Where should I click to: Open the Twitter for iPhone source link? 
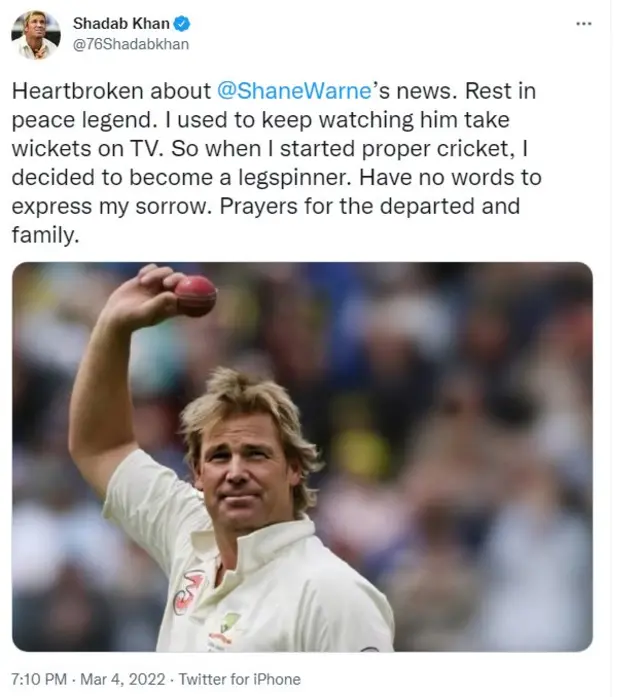240,679
